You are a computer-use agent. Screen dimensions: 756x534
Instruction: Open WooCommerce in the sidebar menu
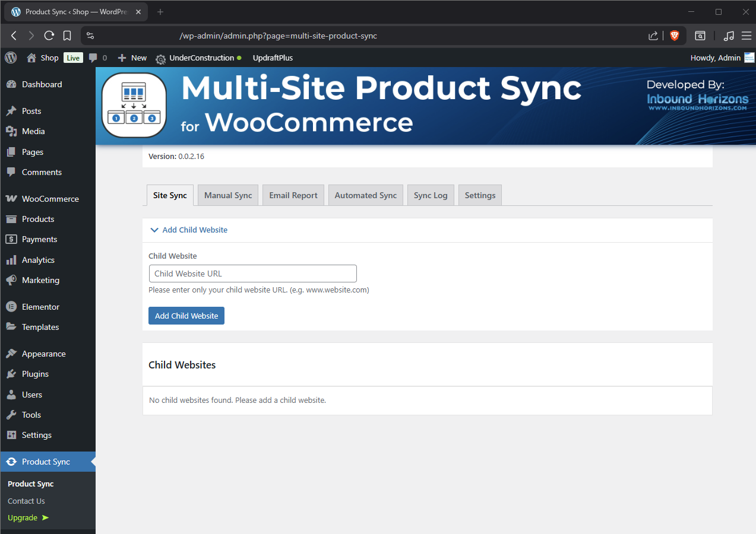click(x=50, y=199)
